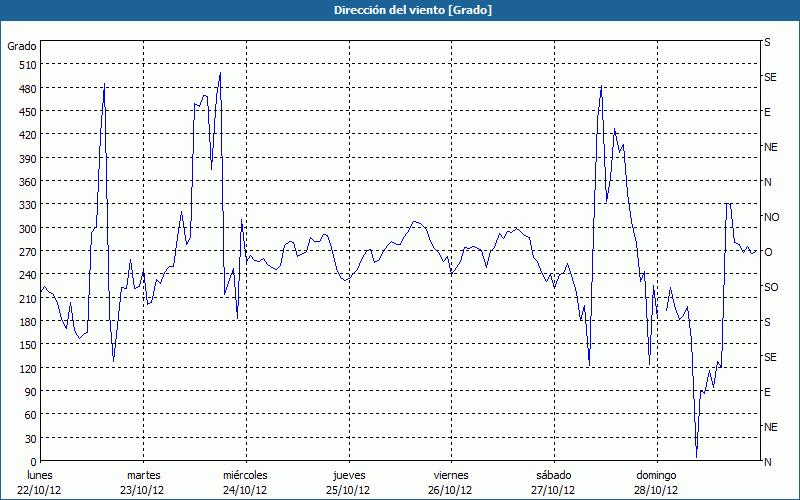This screenshot has height=500, width=800.
Task: Click the 'SO' compass label on the right axis
Action: 771,287
